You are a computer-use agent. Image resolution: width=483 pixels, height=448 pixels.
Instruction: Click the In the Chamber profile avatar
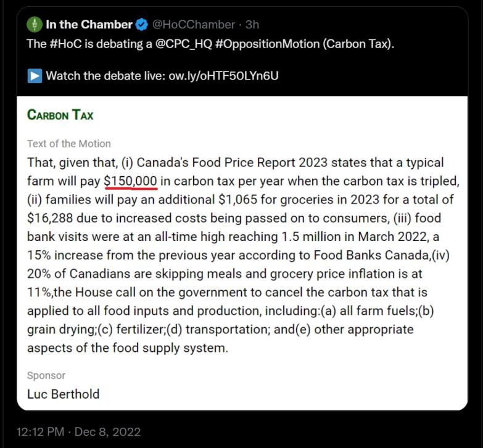[34, 25]
